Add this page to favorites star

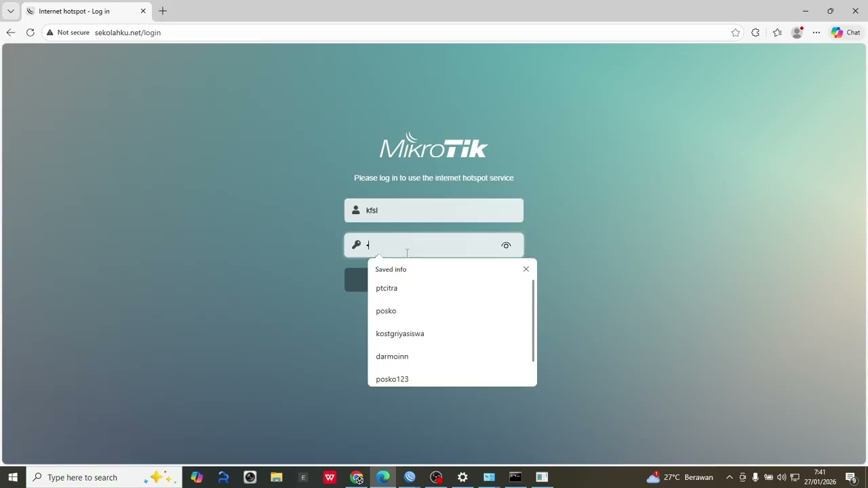point(735,33)
